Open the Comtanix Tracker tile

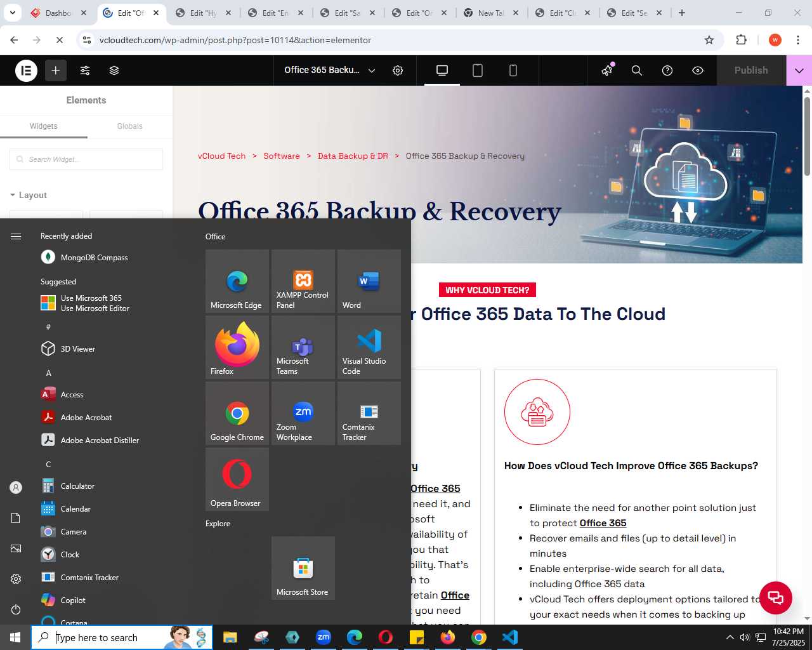369,413
